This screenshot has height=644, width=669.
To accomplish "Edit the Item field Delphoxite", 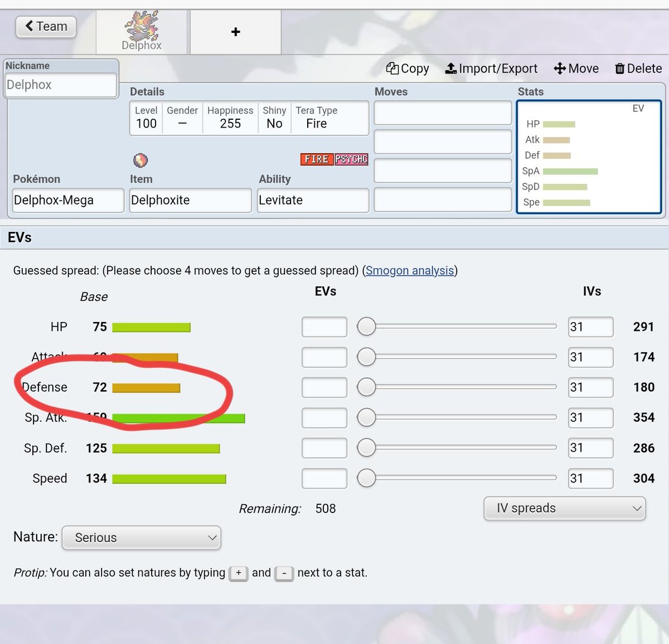I will pyautogui.click(x=190, y=200).
